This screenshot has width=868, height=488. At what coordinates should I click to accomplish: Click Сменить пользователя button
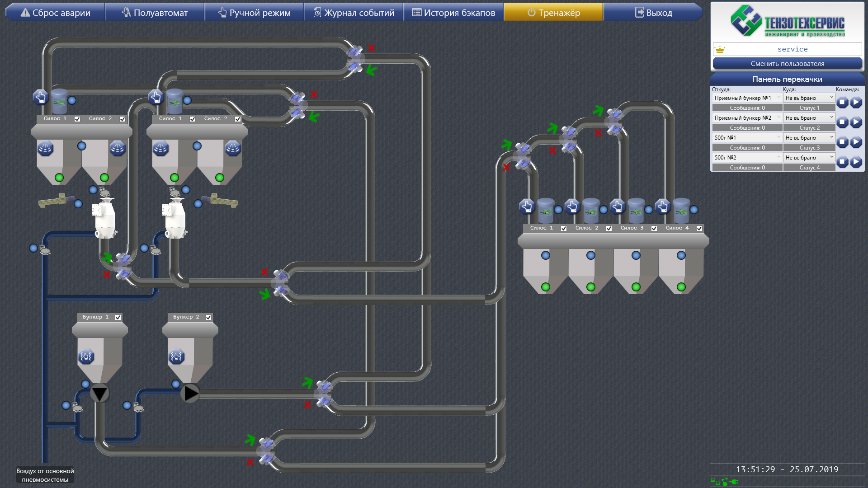click(x=787, y=64)
